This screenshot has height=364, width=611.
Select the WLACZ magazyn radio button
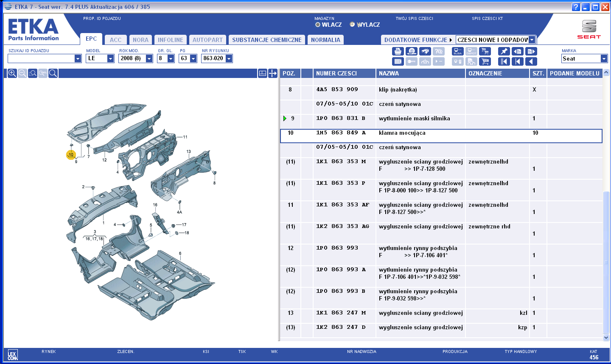point(318,25)
